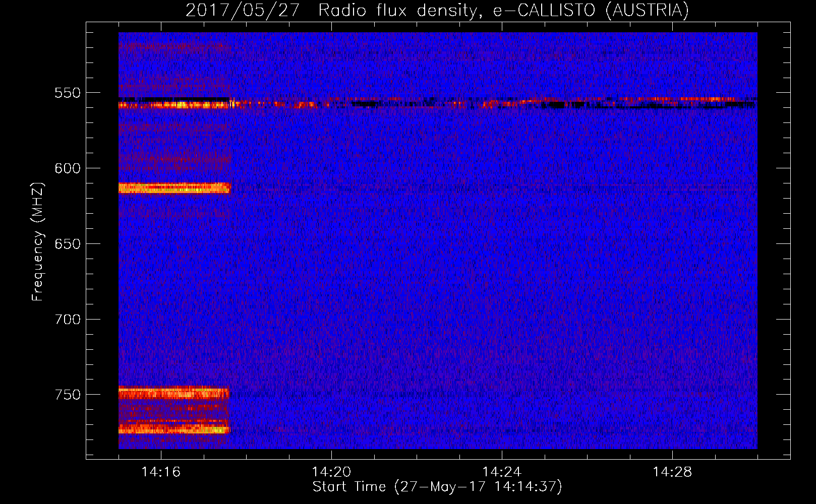Viewport: 816px width, 504px height.
Task: Click the 'Frequency (MHZ)' axis label
Action: [38, 242]
